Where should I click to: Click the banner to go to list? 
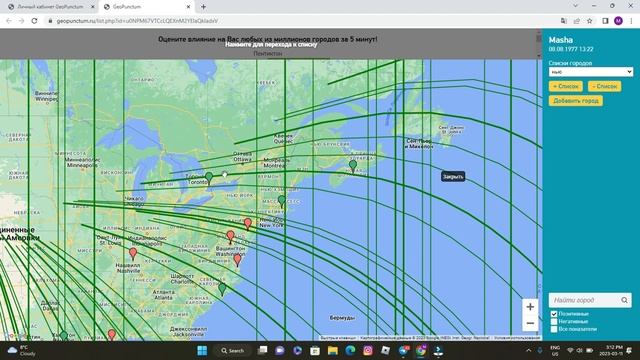[271, 44]
